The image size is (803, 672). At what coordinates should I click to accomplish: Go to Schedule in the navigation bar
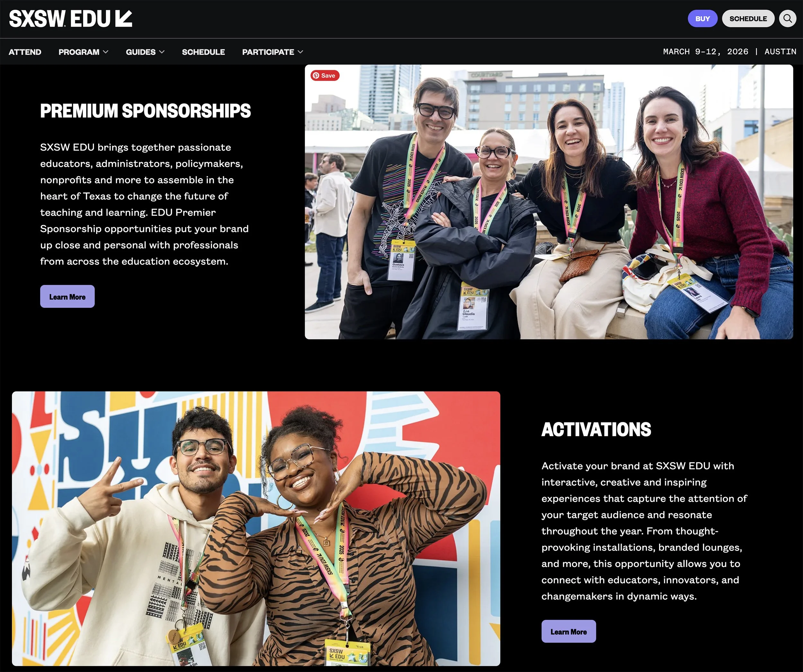tap(203, 52)
